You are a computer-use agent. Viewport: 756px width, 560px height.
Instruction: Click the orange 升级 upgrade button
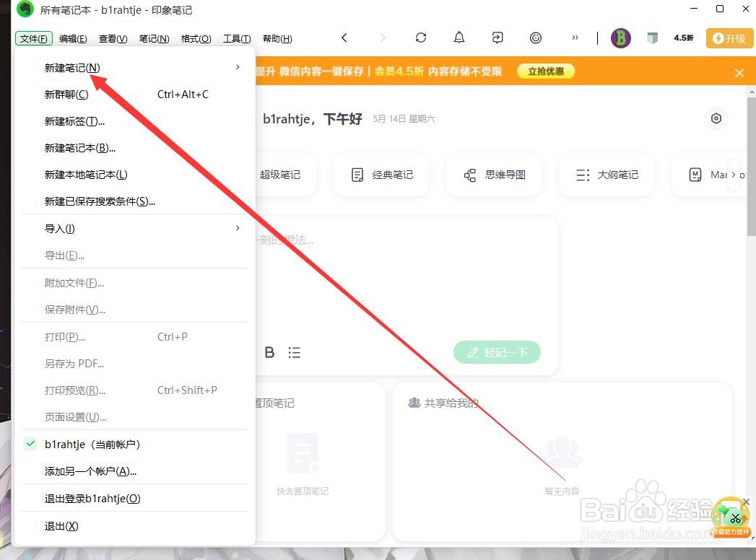(x=729, y=38)
